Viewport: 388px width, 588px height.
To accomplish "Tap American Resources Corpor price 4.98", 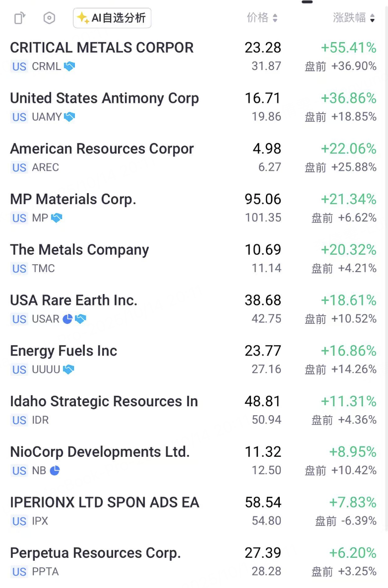I will (x=266, y=148).
